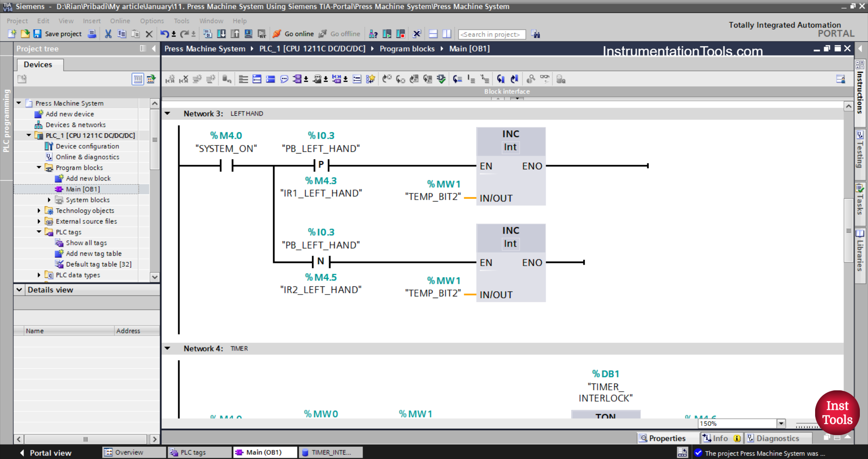
Task: Click the Save project icon
Action: 38,34
